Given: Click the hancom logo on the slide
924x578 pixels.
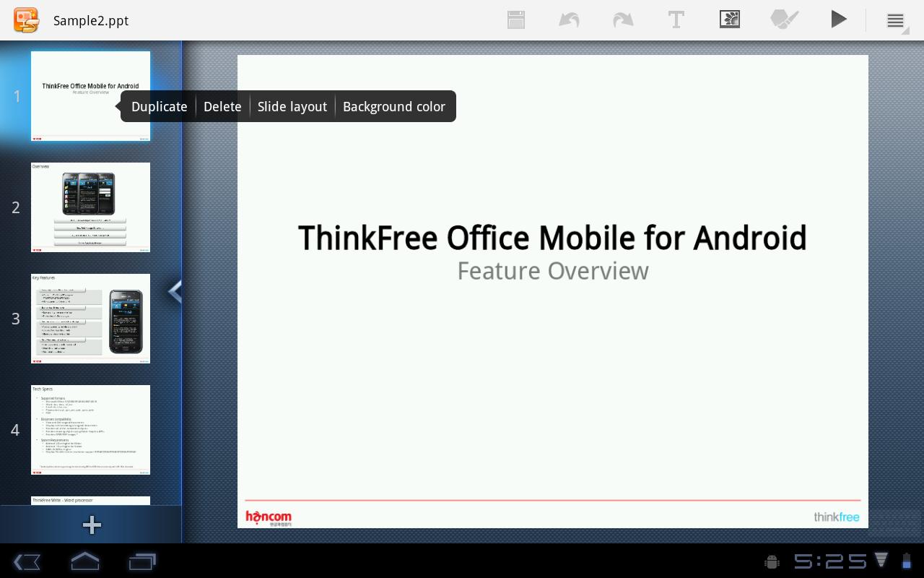Looking at the screenshot, I should coord(269,517).
